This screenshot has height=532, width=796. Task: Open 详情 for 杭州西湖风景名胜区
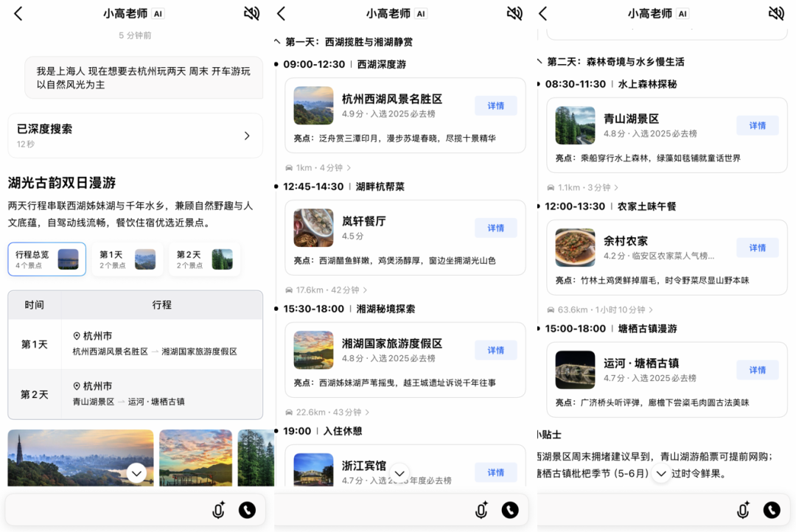click(x=496, y=105)
